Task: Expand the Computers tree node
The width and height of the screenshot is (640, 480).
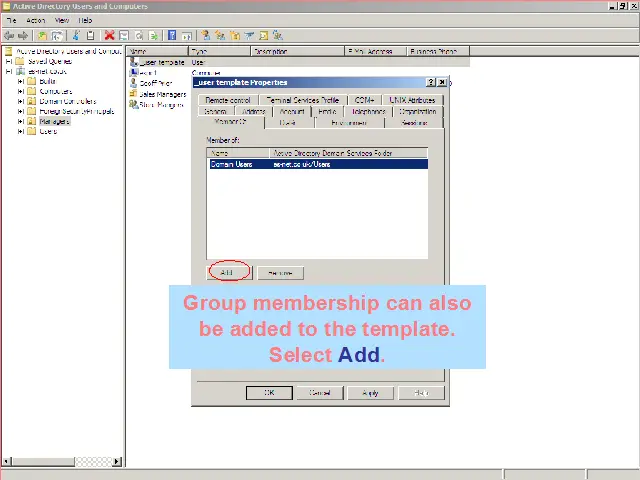Action: tap(20, 91)
